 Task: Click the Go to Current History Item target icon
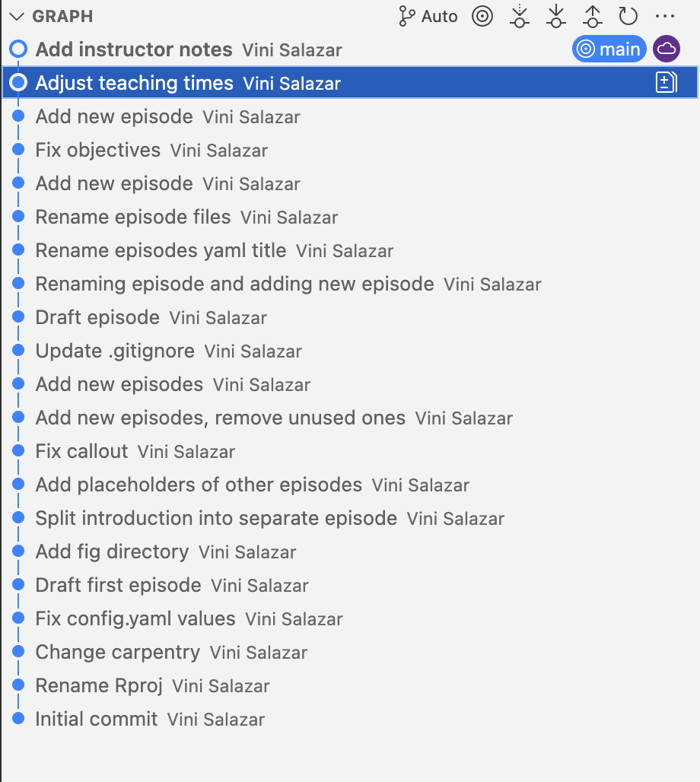click(482, 16)
